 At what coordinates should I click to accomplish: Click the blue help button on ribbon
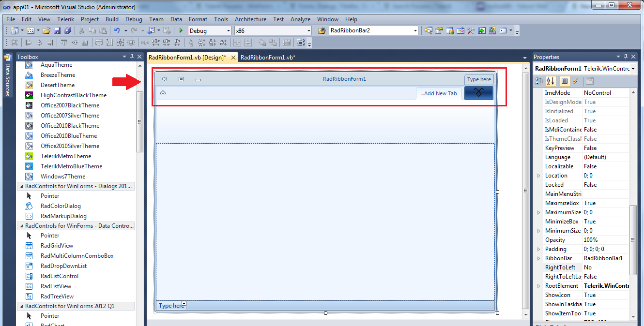pos(478,93)
